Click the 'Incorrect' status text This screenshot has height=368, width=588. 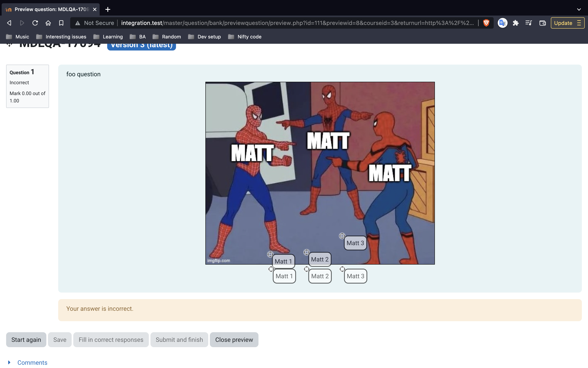click(19, 83)
